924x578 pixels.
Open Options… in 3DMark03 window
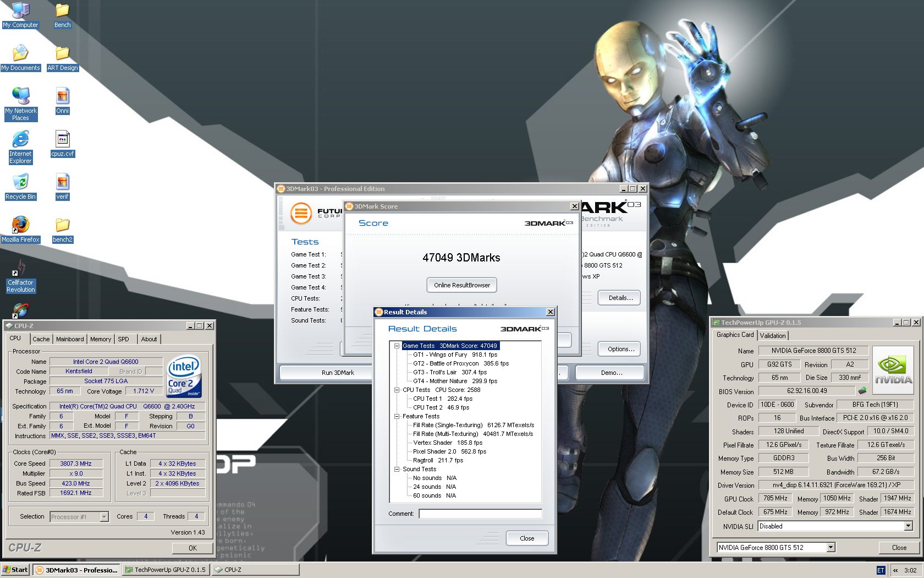coord(620,349)
